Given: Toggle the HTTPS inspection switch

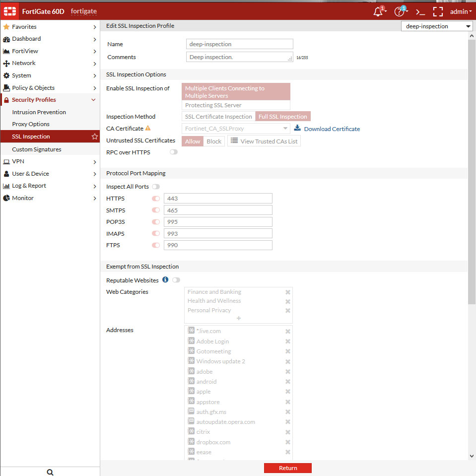Looking at the screenshot, I should pos(156,198).
